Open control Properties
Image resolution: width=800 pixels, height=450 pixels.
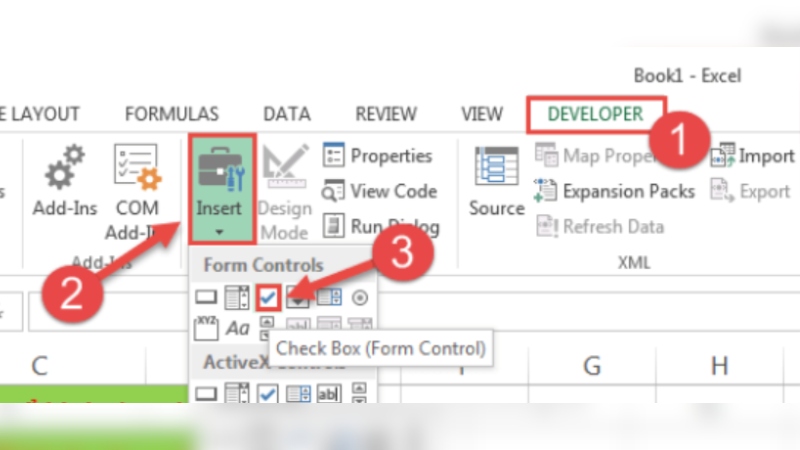(378, 156)
